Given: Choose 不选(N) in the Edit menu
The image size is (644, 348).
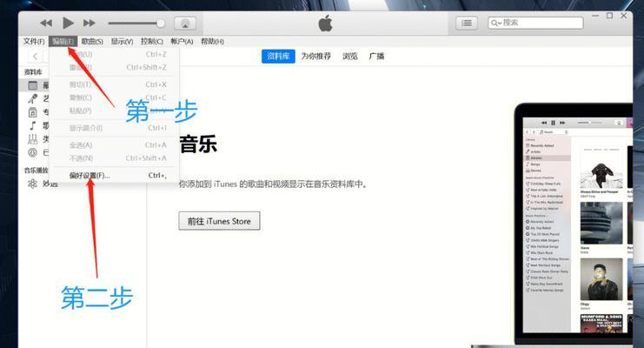Looking at the screenshot, I should pyautogui.click(x=115, y=158).
